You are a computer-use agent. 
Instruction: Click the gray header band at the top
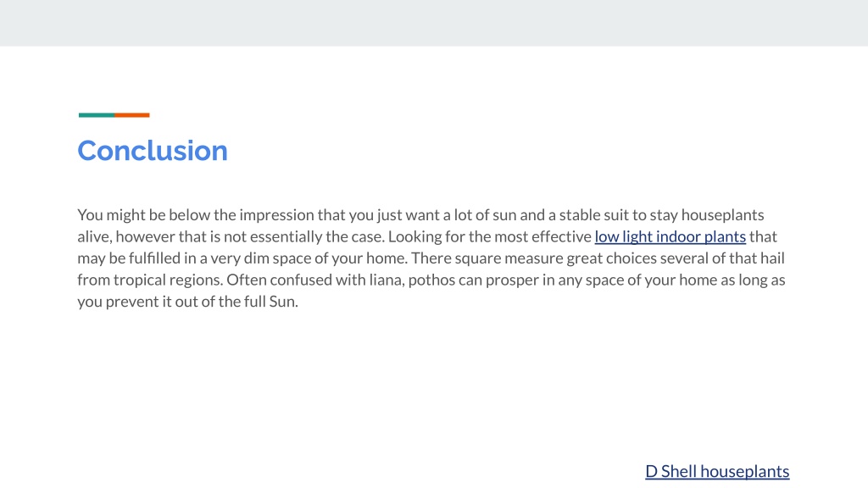(434, 23)
